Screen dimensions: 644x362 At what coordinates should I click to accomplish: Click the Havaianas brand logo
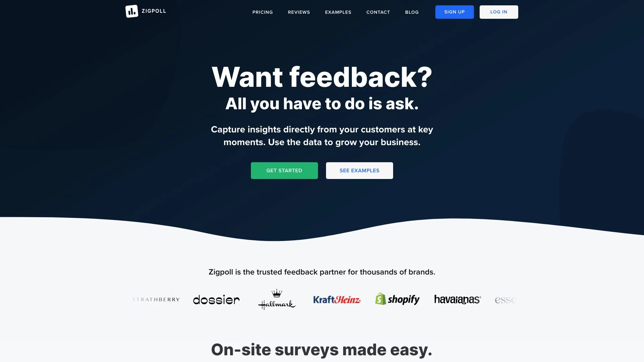pyautogui.click(x=458, y=299)
